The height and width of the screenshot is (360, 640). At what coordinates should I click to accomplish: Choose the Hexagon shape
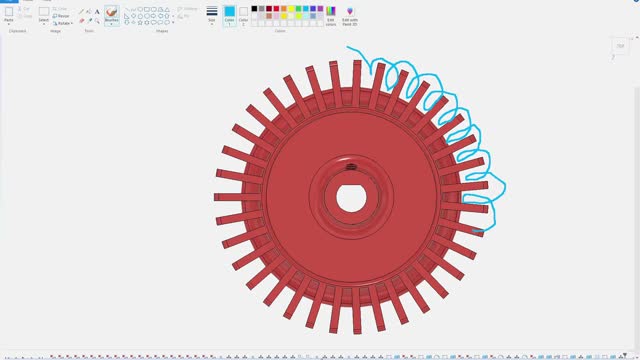point(147,16)
